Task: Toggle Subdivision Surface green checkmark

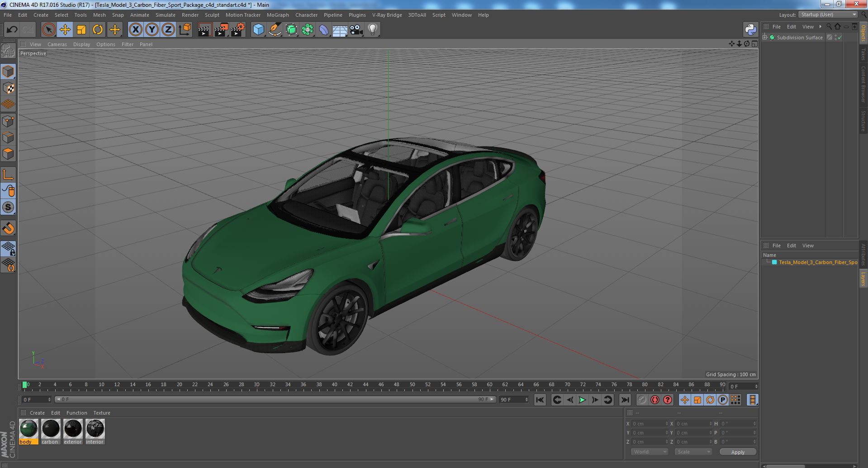Action: point(840,38)
